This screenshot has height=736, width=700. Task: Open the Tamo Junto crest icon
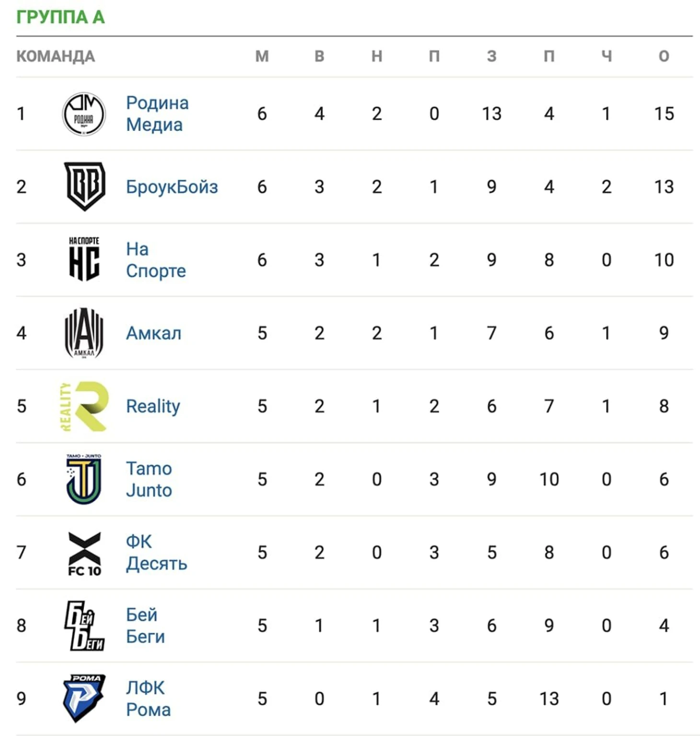pyautogui.click(x=84, y=479)
